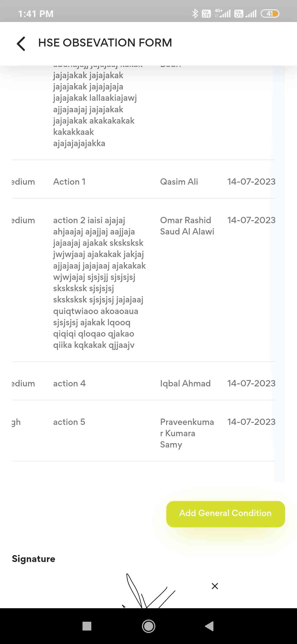Viewport: 297px width, 644px height.
Task: Select the action 5 row text
Action: [x=69, y=422]
